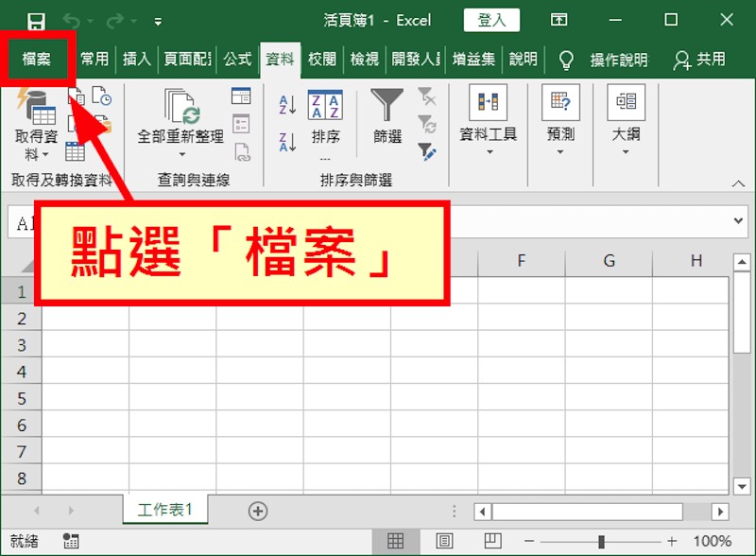
Task: Open the 檔案 (File) menu
Action: pos(37,58)
